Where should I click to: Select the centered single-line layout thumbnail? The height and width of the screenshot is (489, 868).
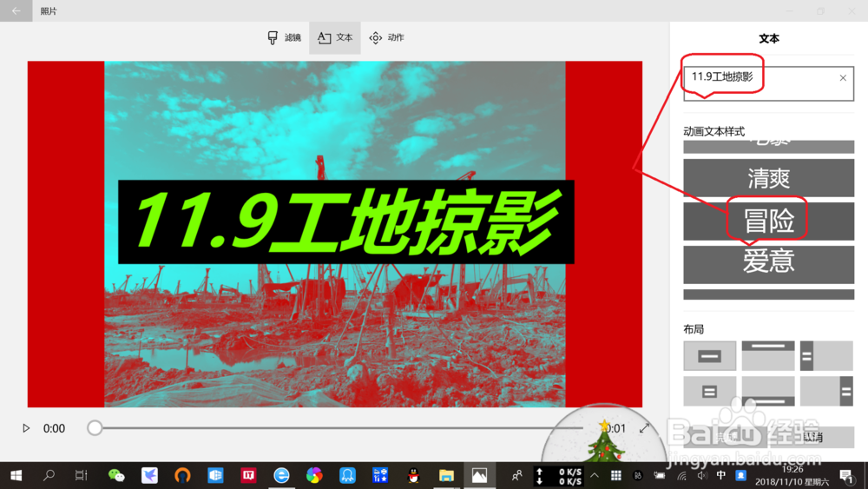(x=710, y=356)
